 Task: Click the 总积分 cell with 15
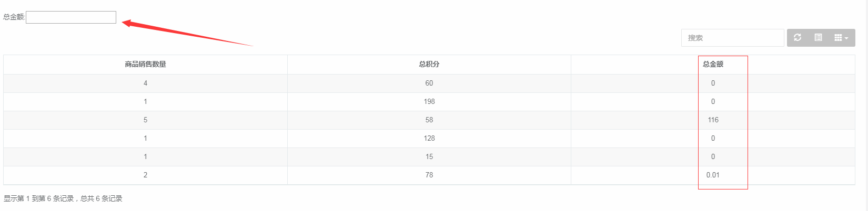coord(429,156)
